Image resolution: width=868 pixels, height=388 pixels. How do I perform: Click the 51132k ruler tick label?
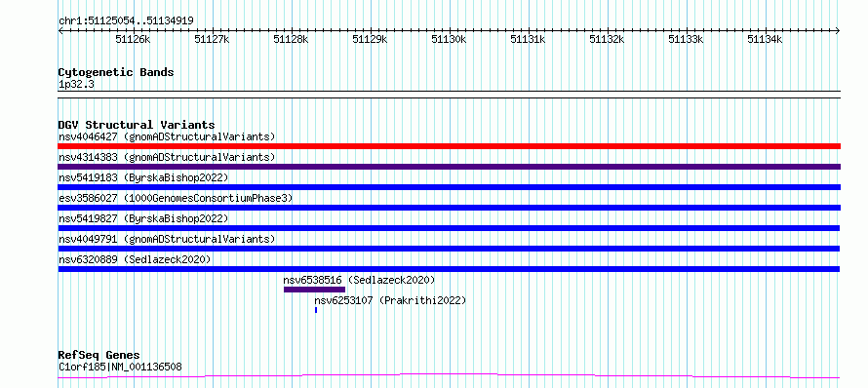pos(608,39)
